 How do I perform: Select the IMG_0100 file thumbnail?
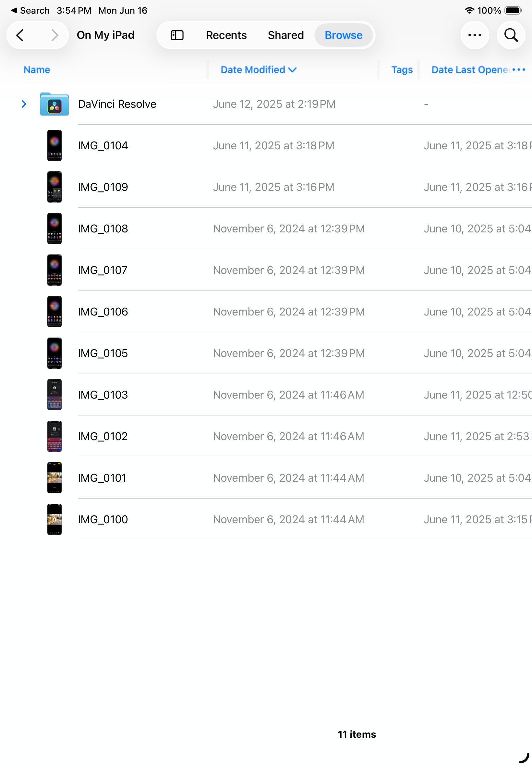(x=54, y=519)
